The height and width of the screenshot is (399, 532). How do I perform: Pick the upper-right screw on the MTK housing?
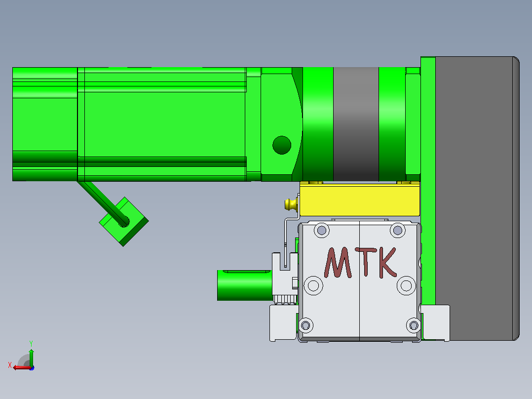(398, 231)
